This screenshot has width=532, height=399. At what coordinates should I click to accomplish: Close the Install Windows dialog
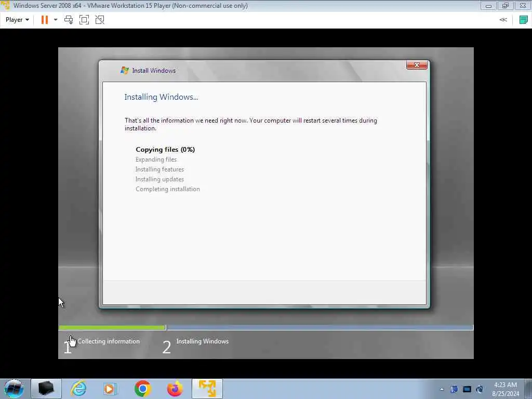click(x=417, y=65)
